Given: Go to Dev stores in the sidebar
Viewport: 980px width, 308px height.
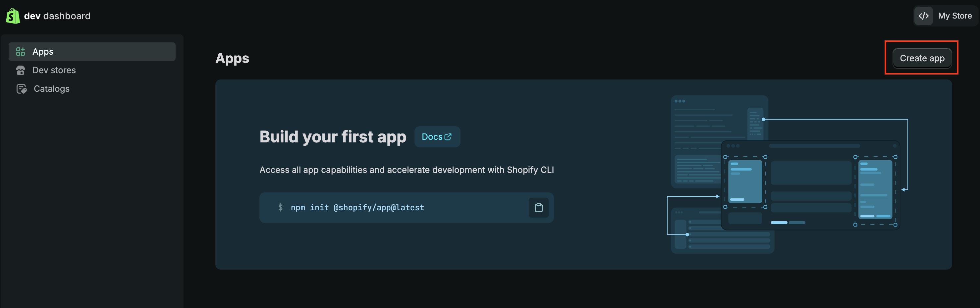Looking at the screenshot, I should [x=54, y=70].
